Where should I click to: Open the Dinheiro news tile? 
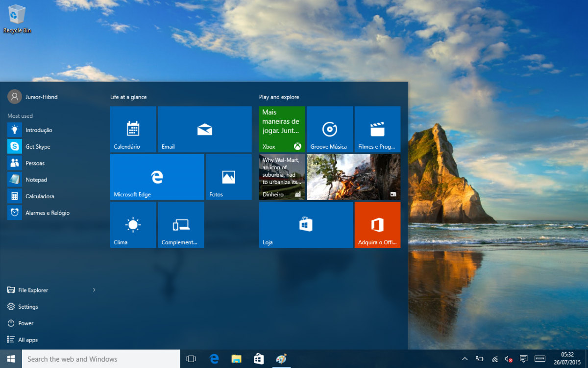click(282, 177)
